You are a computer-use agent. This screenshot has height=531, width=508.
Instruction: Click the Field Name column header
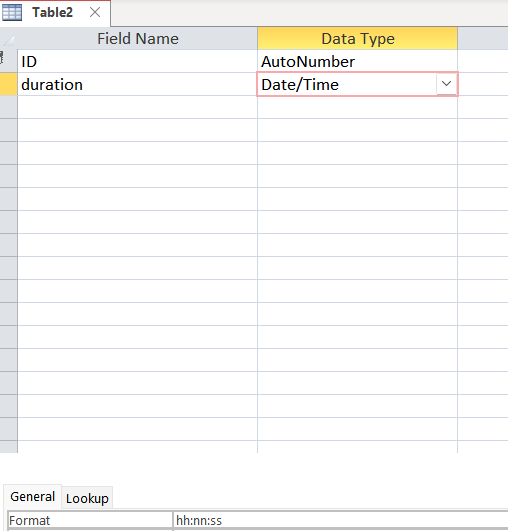pyautogui.click(x=137, y=38)
